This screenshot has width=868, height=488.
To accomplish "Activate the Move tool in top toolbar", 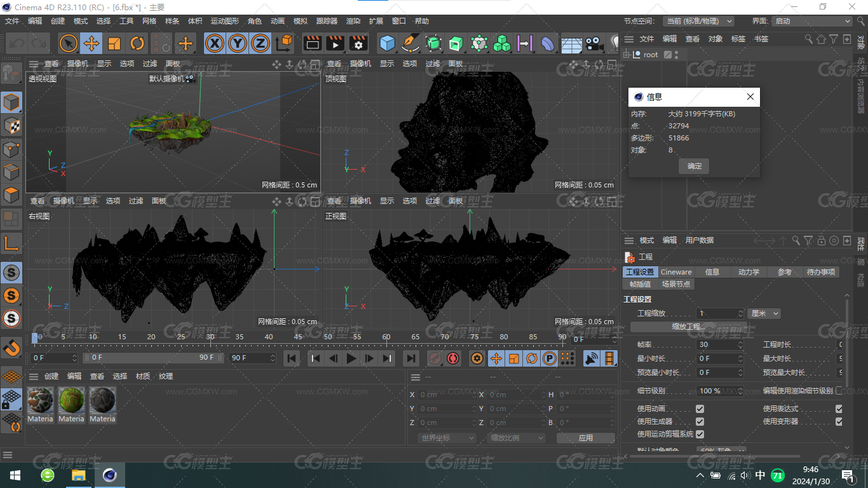I will point(92,43).
